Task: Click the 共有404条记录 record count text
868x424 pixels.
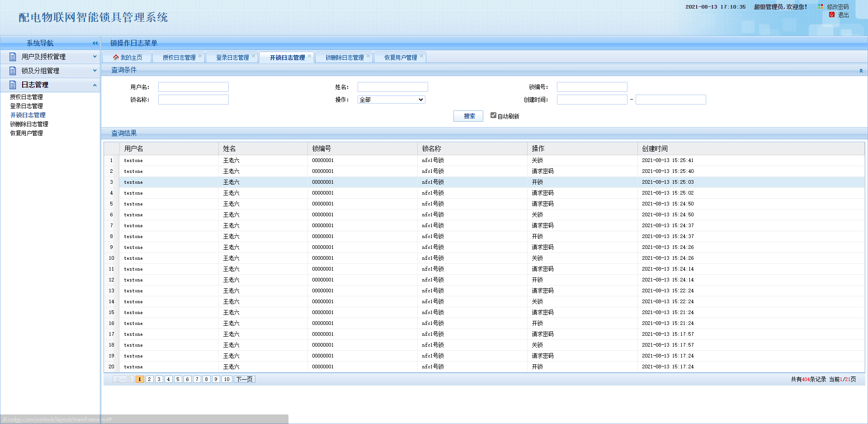Action: pos(808,379)
